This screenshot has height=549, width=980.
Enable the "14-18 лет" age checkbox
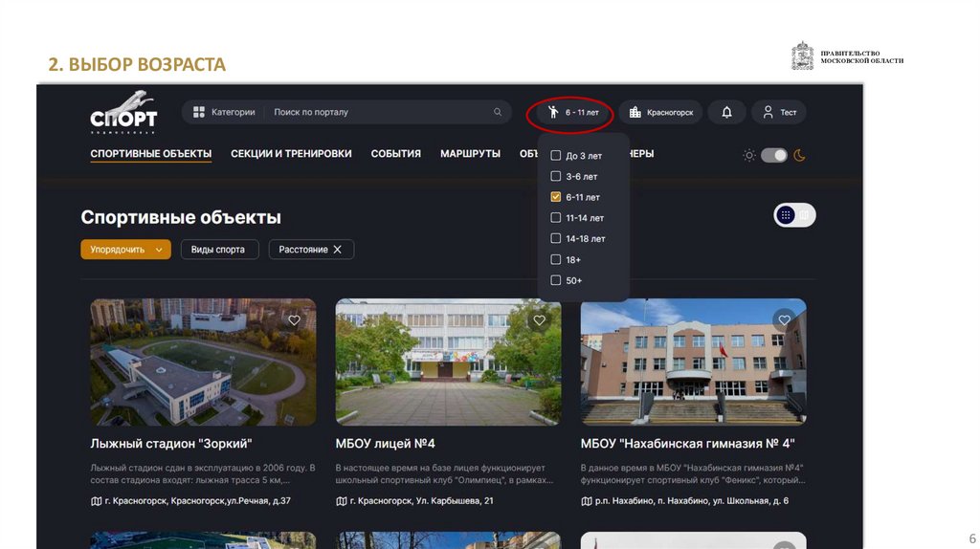pos(555,239)
